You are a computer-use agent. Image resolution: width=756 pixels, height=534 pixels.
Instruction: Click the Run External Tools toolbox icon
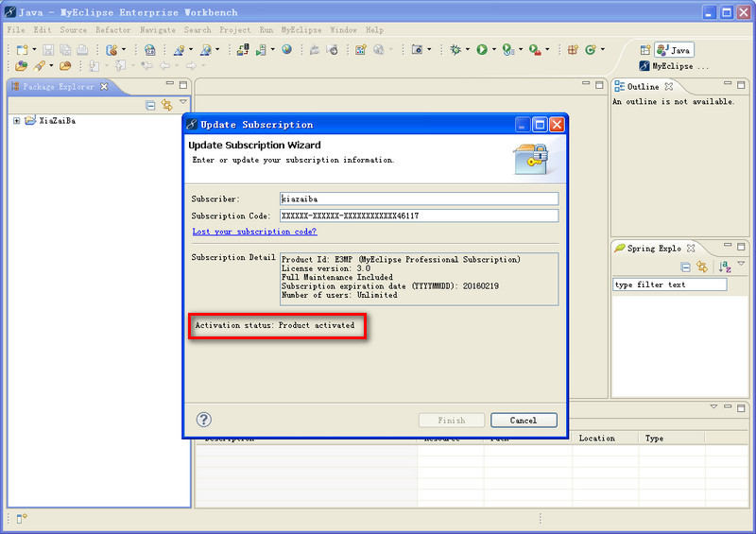click(535, 49)
